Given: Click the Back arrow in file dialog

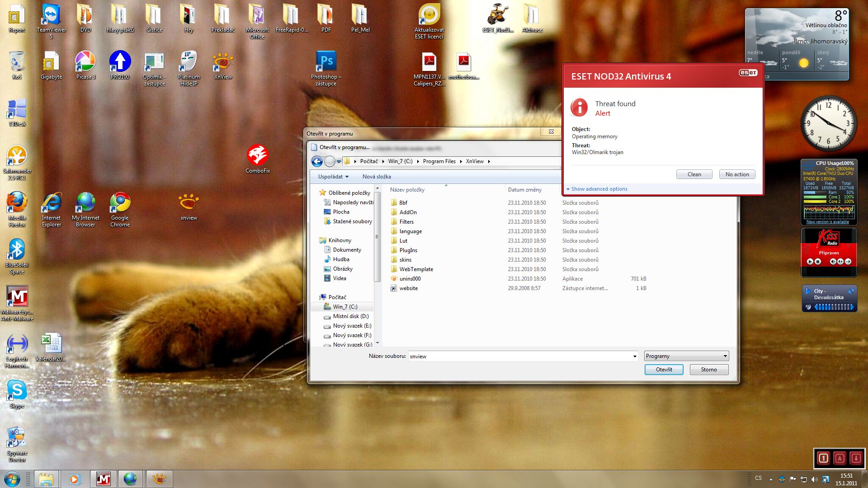Looking at the screenshot, I should pos(317,161).
